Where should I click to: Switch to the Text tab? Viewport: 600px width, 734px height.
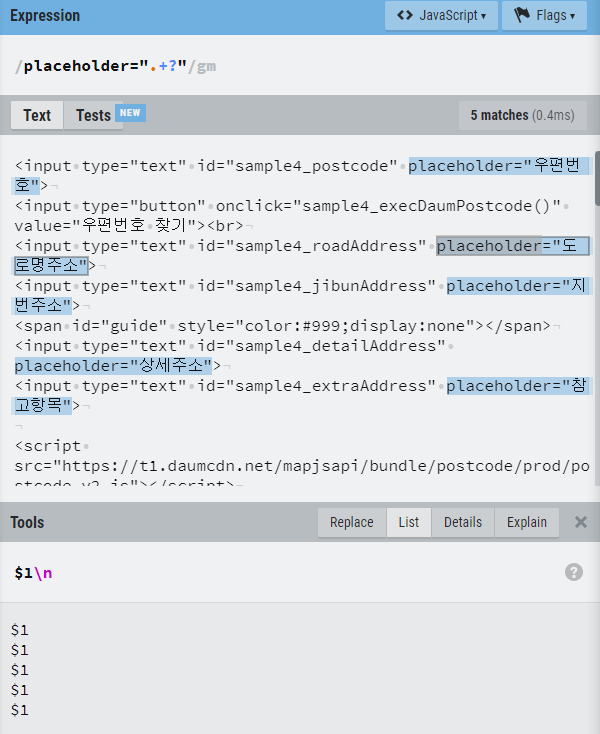37,115
